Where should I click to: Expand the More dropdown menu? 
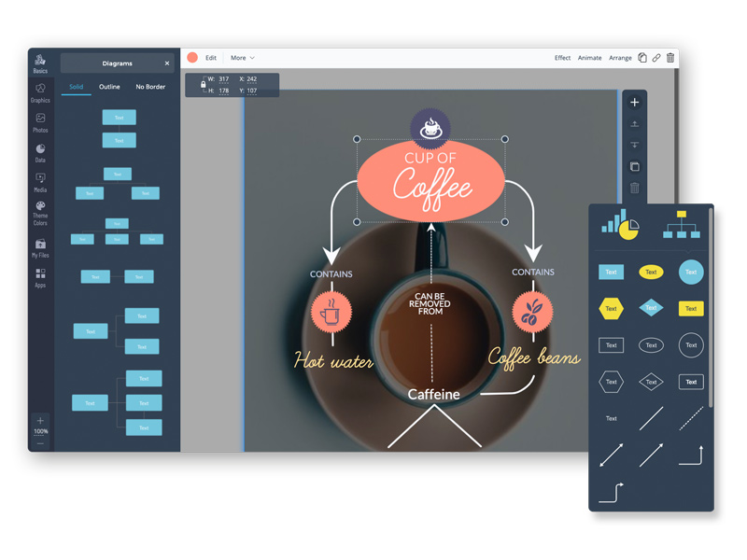tap(242, 58)
